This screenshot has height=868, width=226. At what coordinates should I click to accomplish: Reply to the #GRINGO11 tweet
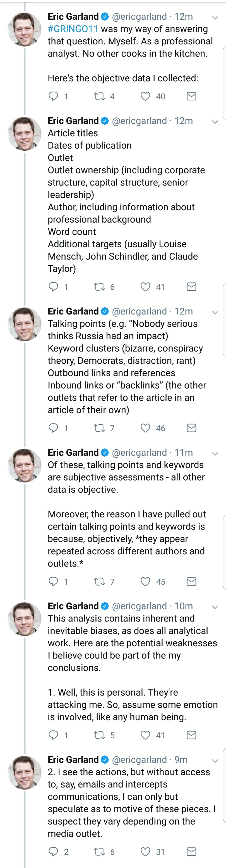(53, 96)
